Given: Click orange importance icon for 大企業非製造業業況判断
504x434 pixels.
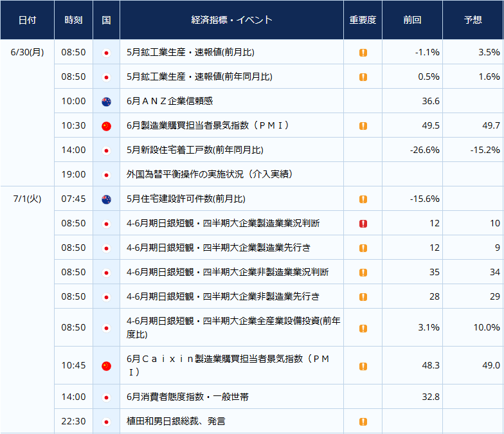Looking at the screenshot, I should (363, 273).
